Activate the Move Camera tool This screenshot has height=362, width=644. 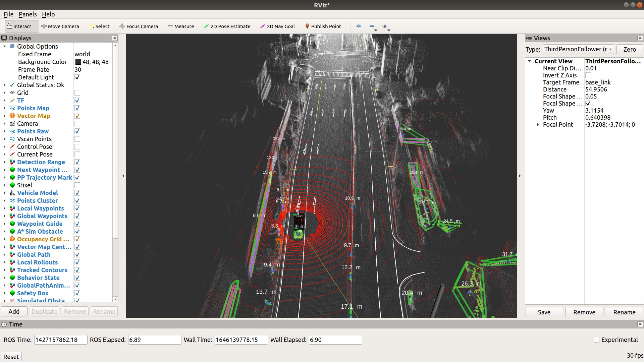(x=60, y=26)
